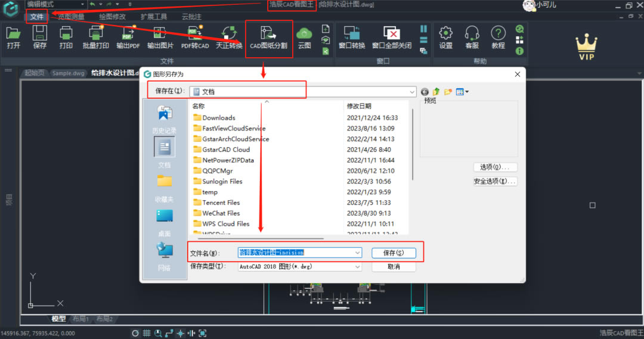The height and width of the screenshot is (339, 644).
Task: Toggle the grid display in status bar
Action: coord(146,333)
